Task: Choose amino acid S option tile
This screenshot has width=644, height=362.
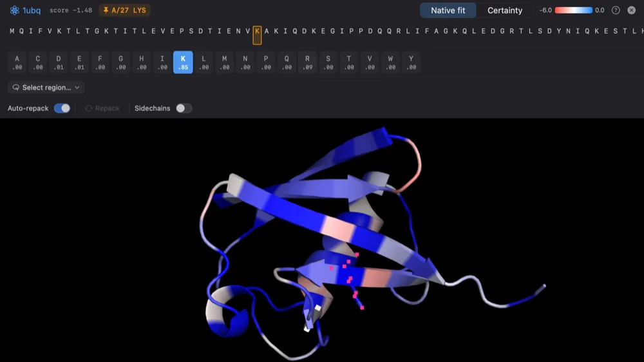Action: click(x=328, y=62)
